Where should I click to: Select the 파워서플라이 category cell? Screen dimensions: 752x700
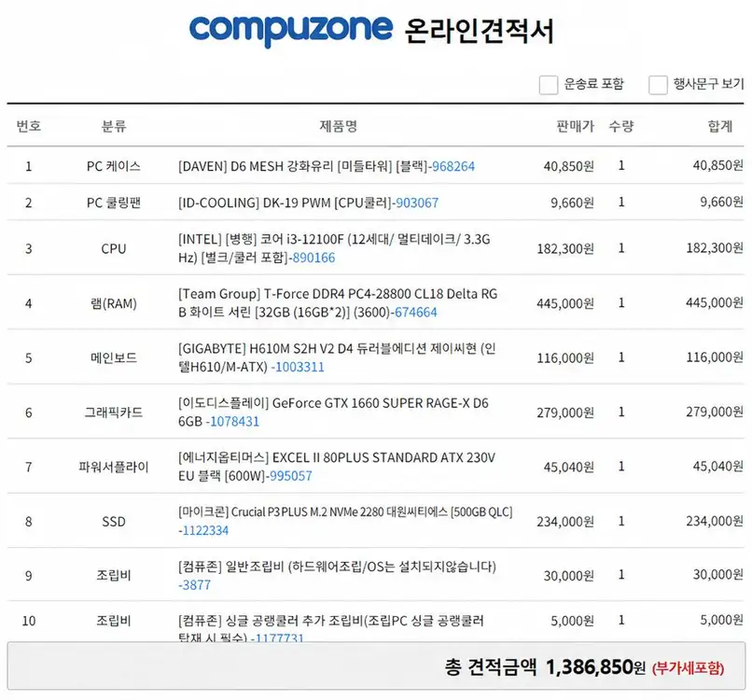tap(114, 467)
